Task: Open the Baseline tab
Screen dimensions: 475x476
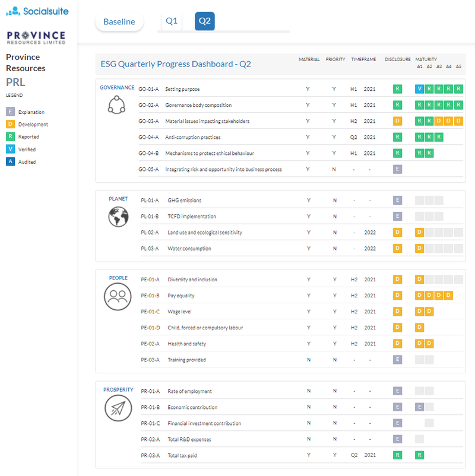Action: (119, 21)
